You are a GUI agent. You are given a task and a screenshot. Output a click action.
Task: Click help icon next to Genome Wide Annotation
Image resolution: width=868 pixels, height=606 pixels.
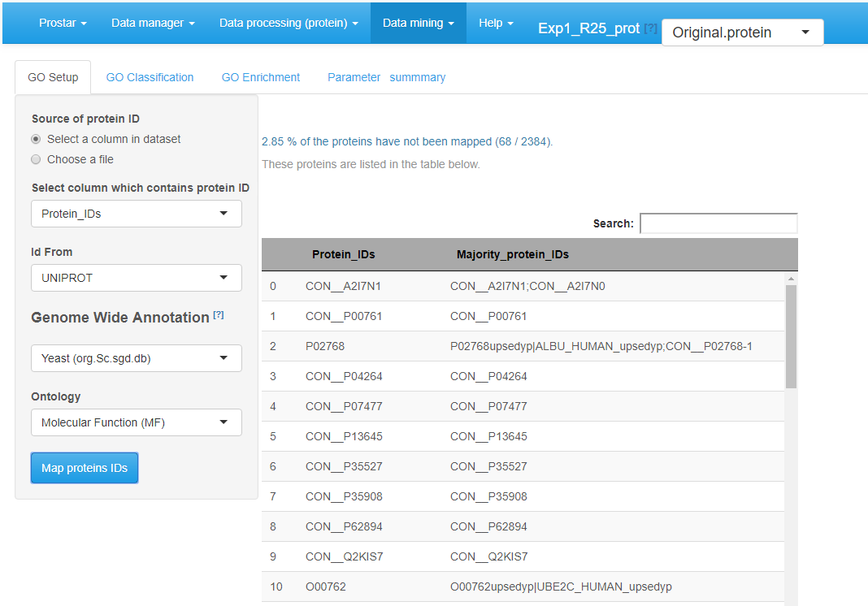[x=219, y=315]
